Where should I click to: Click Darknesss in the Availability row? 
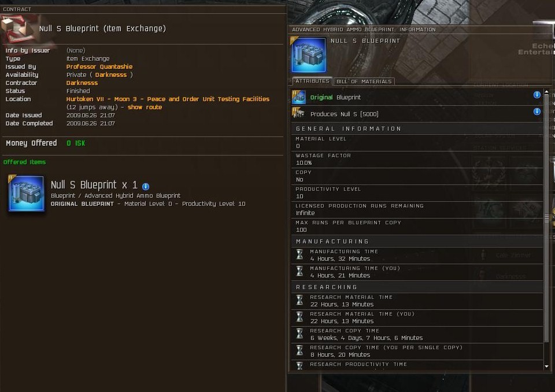pos(111,75)
